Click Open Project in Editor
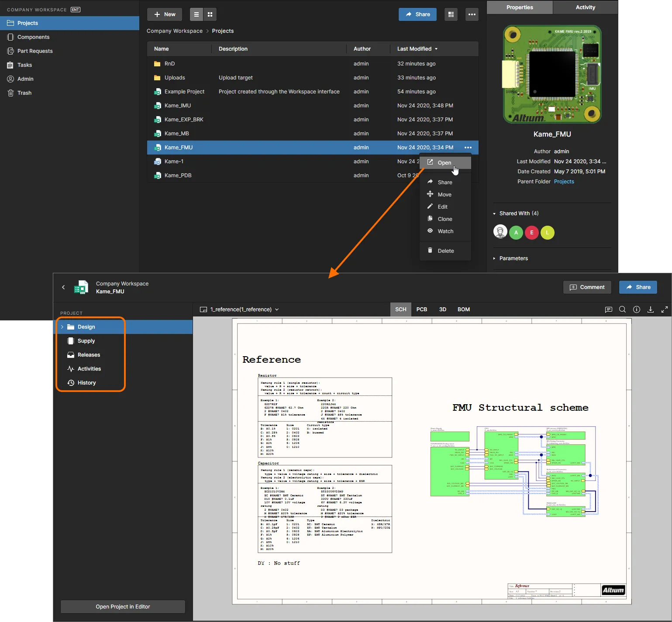 click(x=123, y=607)
